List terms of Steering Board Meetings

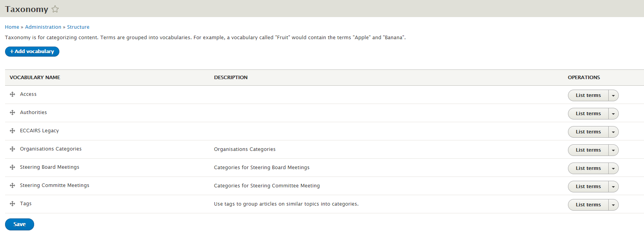point(588,168)
